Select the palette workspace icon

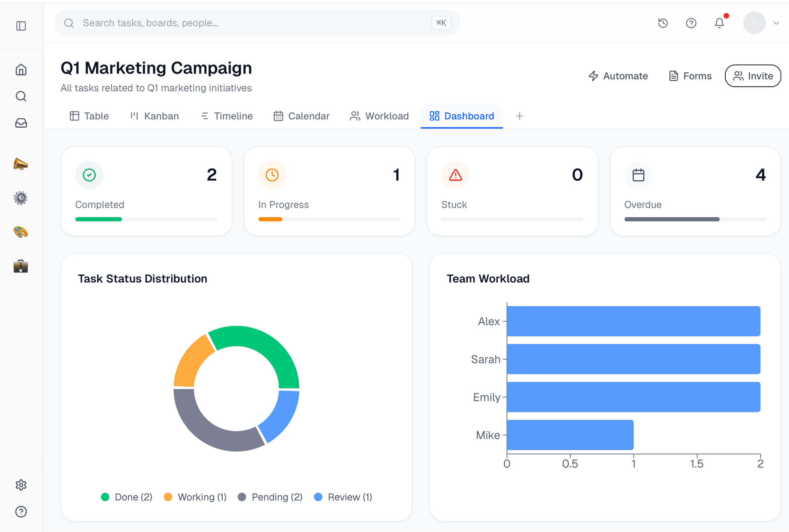[x=21, y=232]
